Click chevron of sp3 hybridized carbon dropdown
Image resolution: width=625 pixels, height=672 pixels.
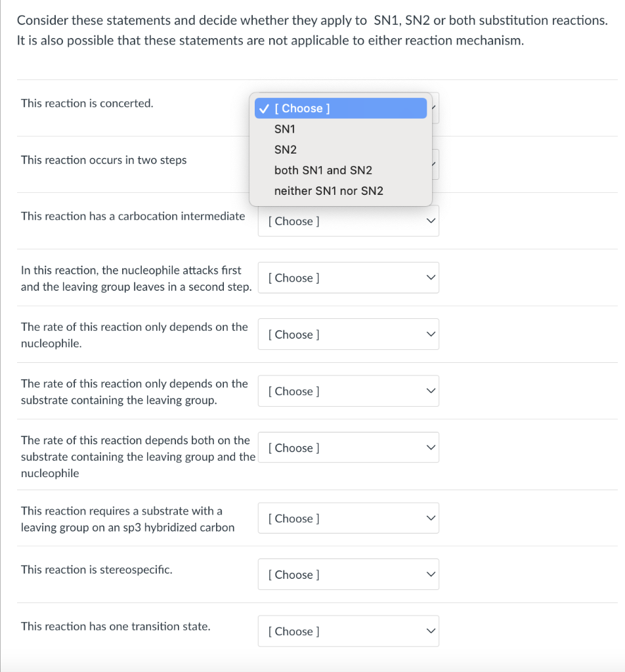point(431,518)
